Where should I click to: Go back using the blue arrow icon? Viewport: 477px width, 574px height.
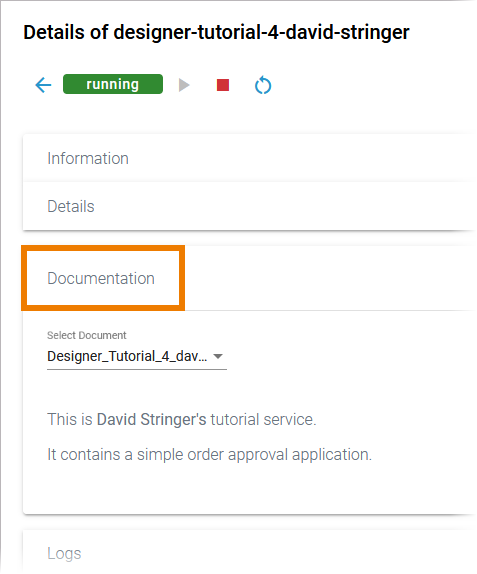click(x=43, y=85)
